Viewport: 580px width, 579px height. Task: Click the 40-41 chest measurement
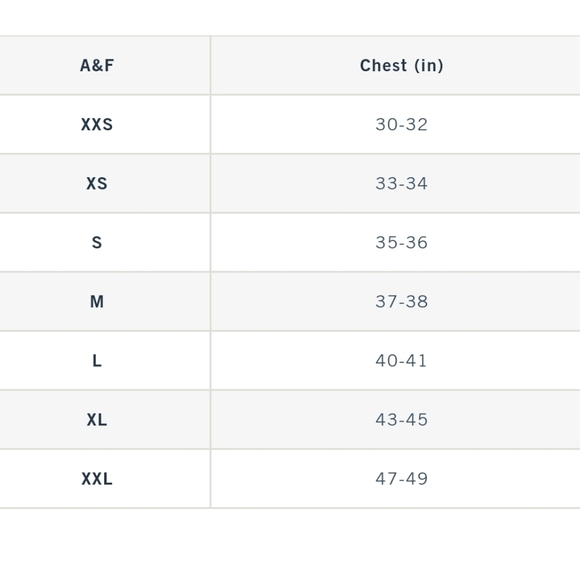point(401,361)
